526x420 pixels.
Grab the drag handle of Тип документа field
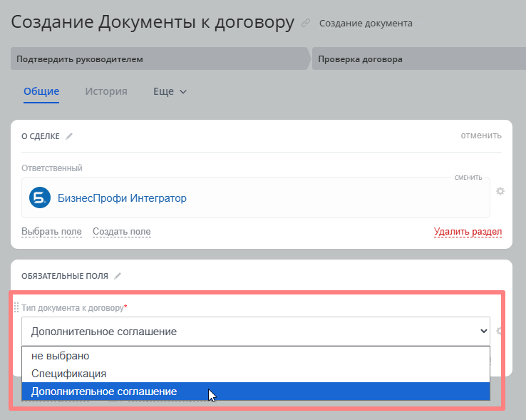(16, 307)
